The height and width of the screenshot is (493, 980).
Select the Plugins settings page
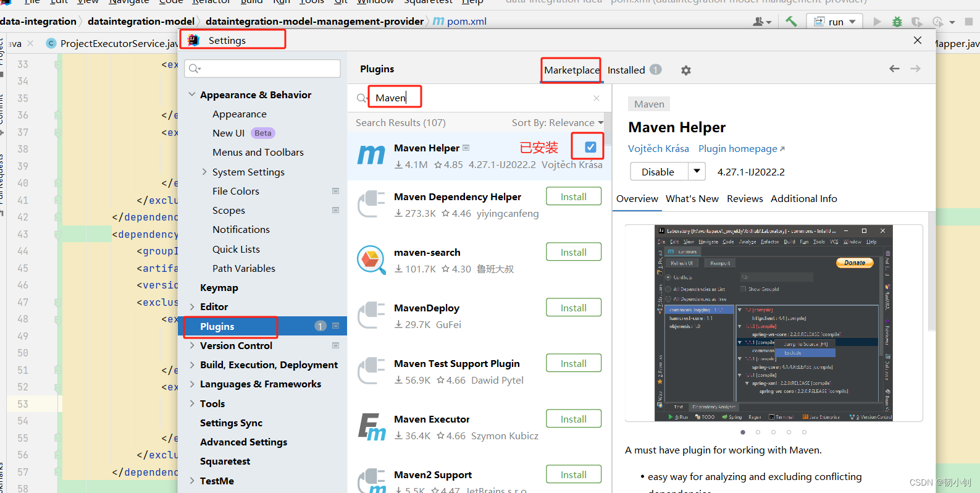click(x=262, y=326)
